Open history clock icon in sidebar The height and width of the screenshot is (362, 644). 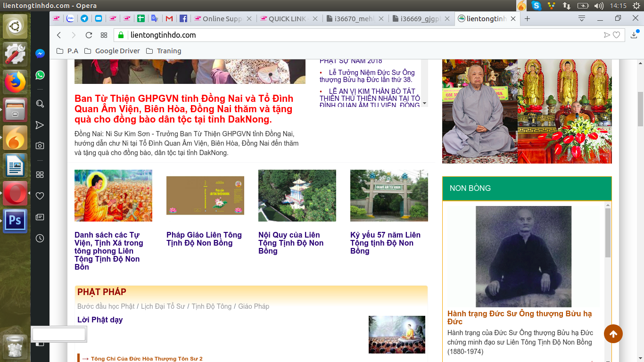click(40, 238)
